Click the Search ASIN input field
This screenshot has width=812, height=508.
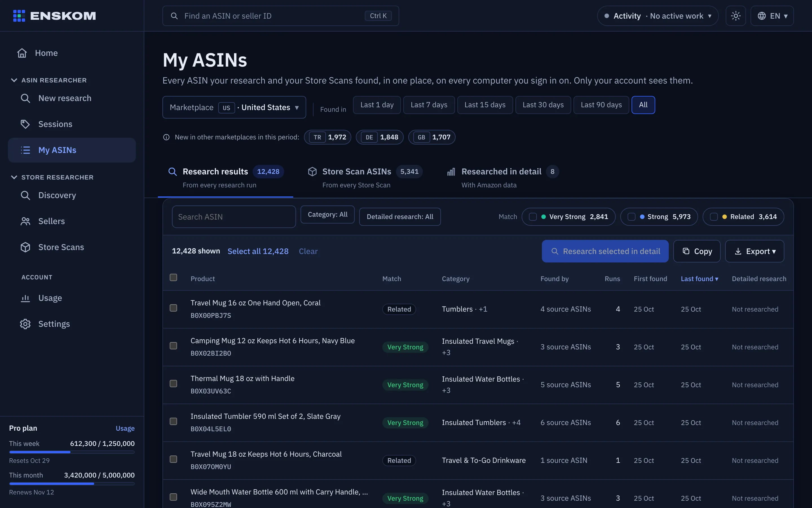click(x=234, y=217)
